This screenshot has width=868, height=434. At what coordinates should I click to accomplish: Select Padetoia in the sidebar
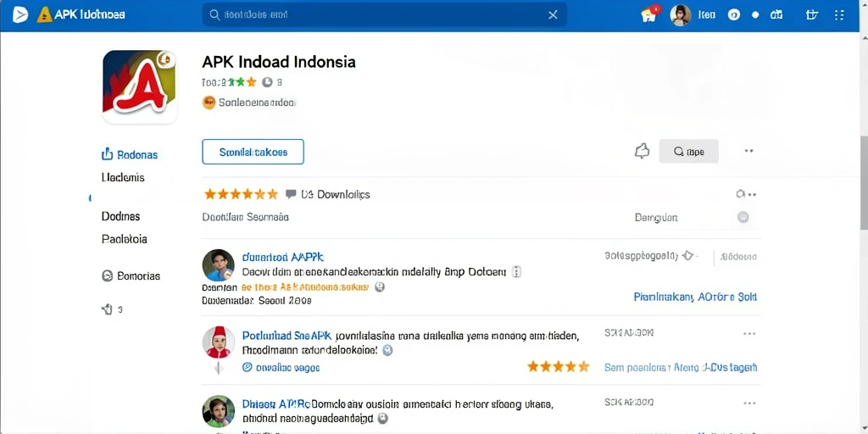pos(125,239)
